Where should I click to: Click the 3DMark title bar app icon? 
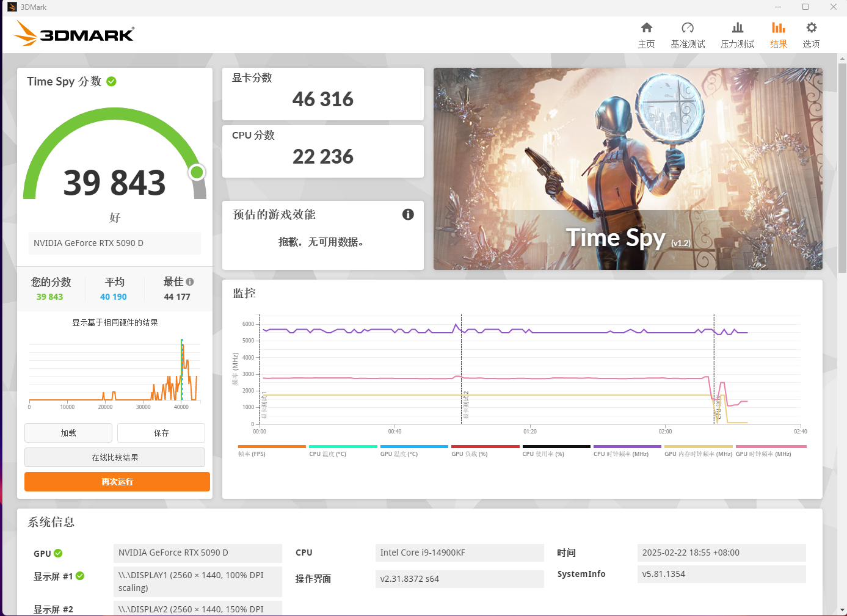click(12, 7)
